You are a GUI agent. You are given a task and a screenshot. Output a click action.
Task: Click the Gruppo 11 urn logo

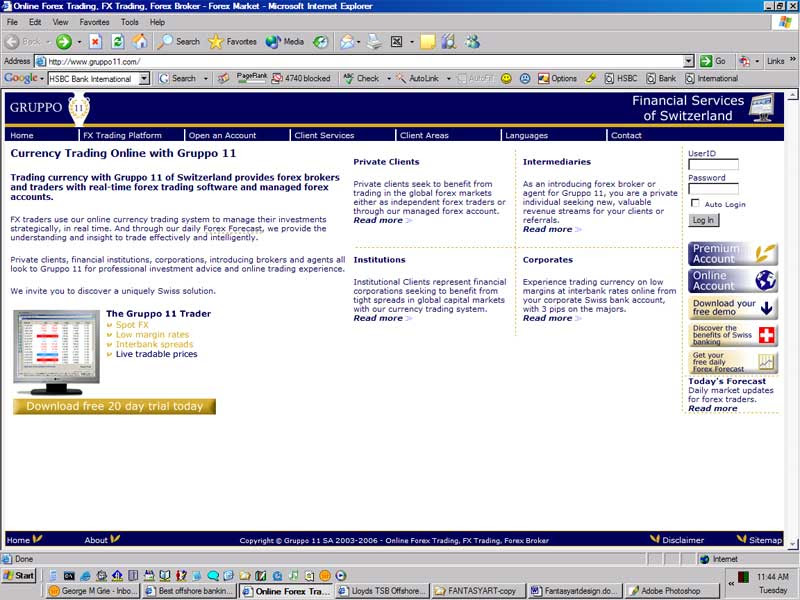pyautogui.click(x=79, y=109)
